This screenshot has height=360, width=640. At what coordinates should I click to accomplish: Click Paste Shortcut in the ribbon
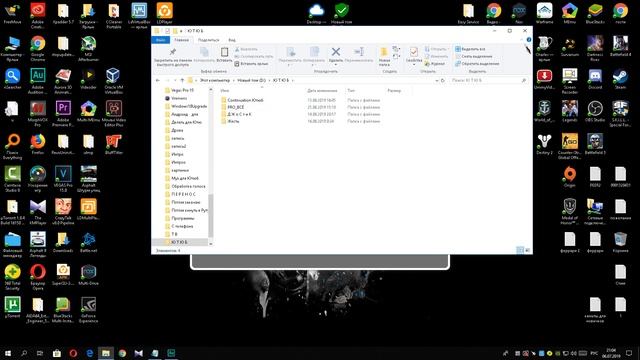pyautogui.click(x=251, y=64)
